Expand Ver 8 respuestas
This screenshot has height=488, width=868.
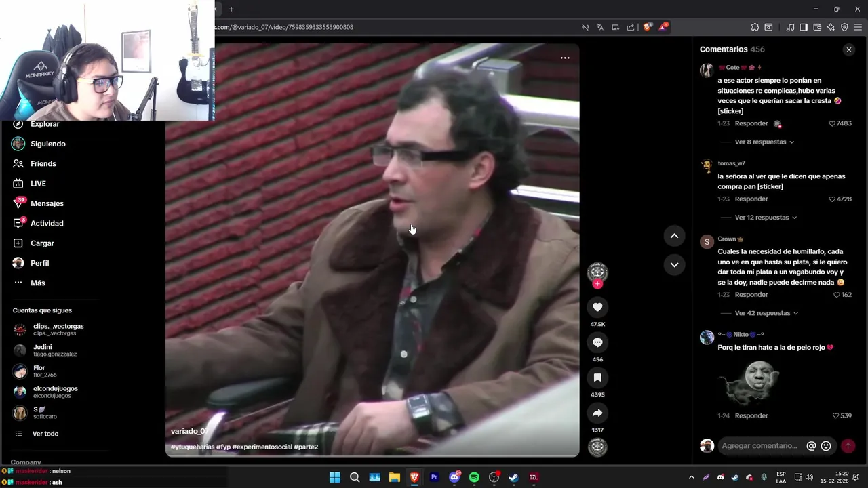764,142
